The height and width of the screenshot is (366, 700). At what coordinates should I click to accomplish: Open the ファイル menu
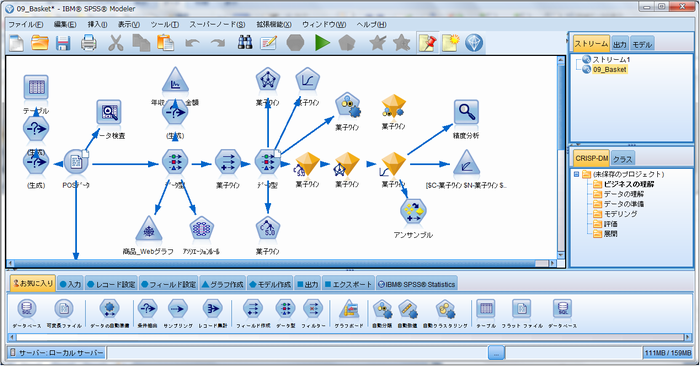[x=25, y=25]
